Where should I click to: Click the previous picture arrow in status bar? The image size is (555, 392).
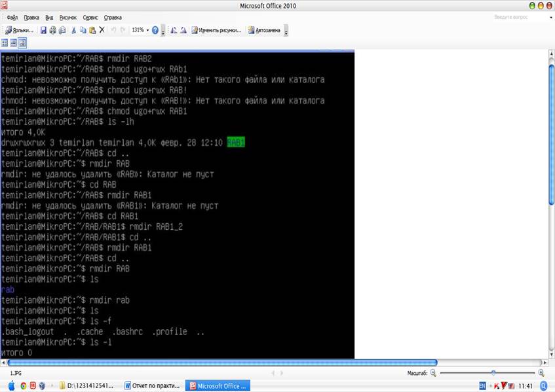[273, 373]
